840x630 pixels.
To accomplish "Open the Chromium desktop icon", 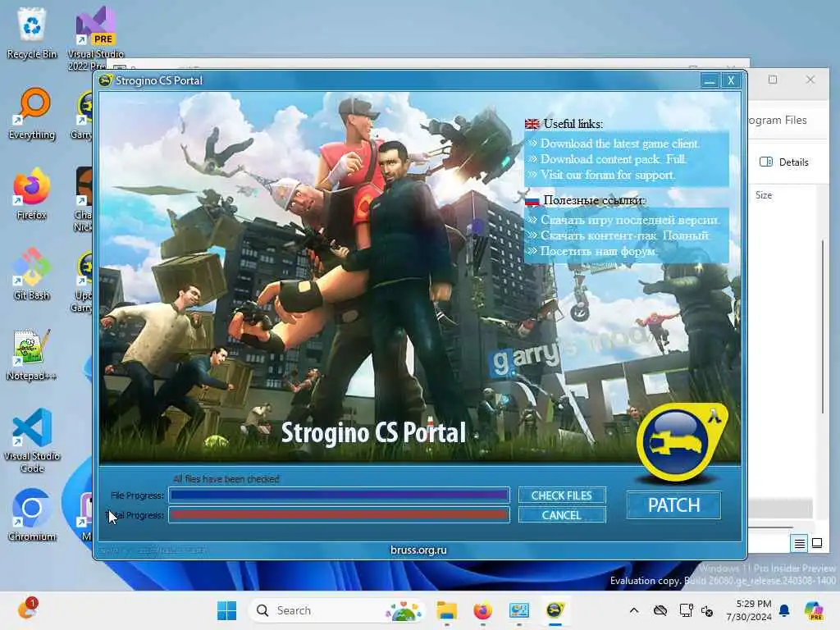I will [x=32, y=515].
